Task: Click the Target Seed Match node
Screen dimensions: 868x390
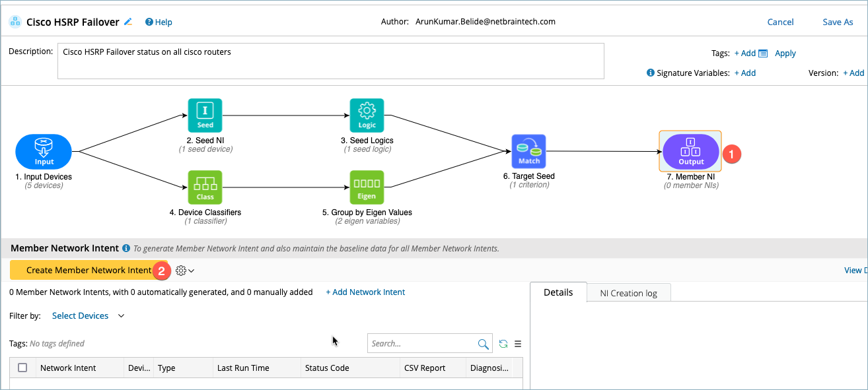Action: tap(528, 152)
